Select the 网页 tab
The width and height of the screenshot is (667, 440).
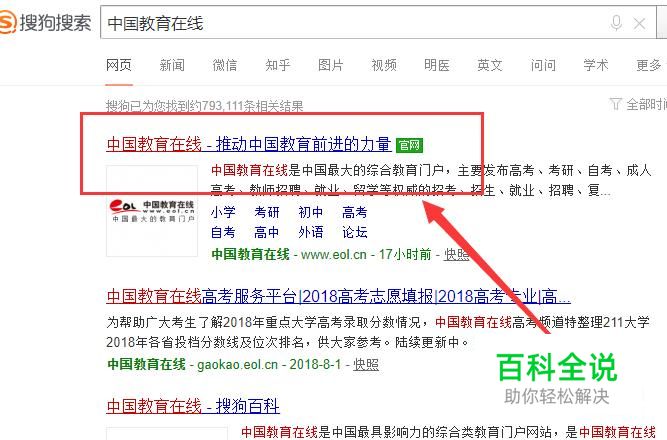tap(119, 65)
